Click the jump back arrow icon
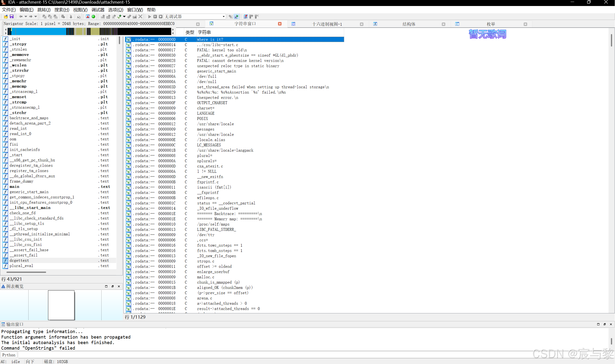This screenshot has width=615, height=364. click(x=21, y=16)
